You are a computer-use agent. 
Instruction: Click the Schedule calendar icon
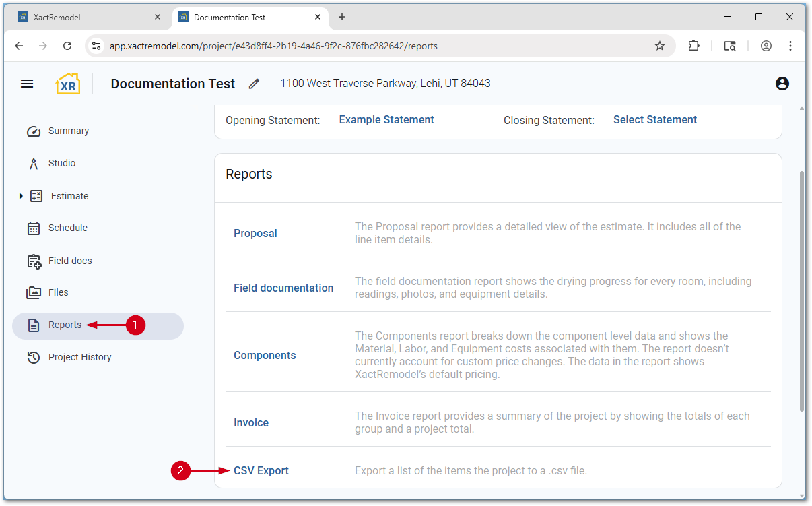(x=33, y=228)
